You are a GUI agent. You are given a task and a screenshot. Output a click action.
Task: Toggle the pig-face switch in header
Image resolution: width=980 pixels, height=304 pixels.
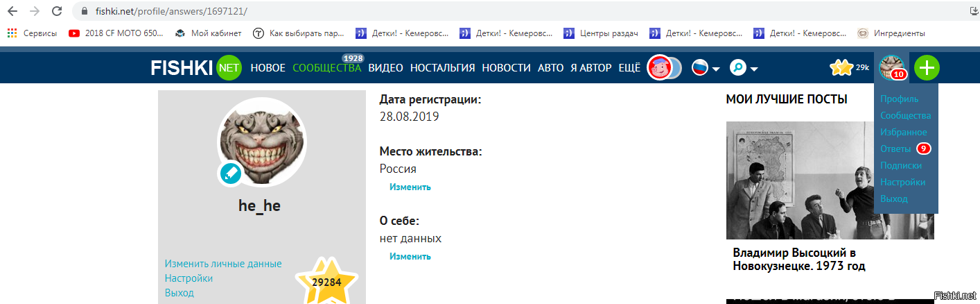pos(665,68)
